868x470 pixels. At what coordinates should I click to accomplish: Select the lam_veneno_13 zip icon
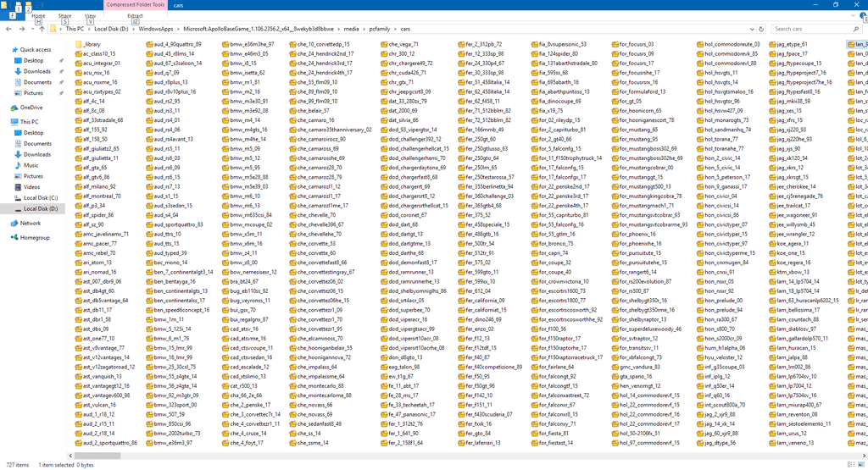(x=772, y=443)
